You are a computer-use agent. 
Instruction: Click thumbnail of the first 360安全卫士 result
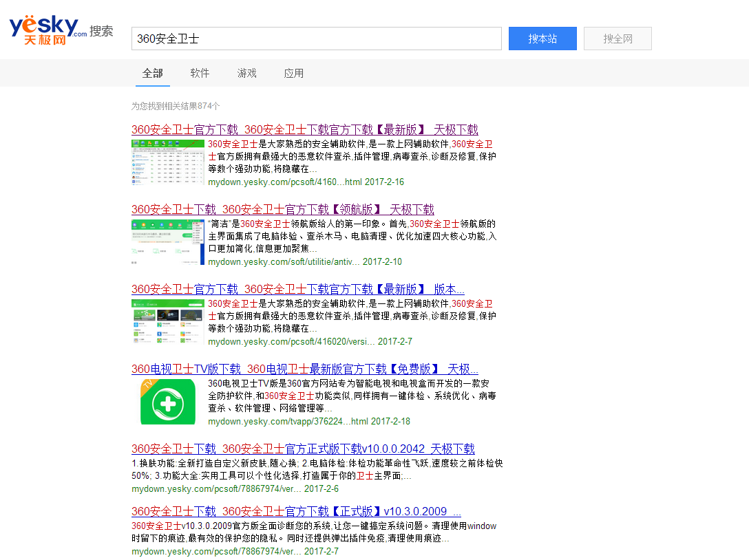[168, 162]
